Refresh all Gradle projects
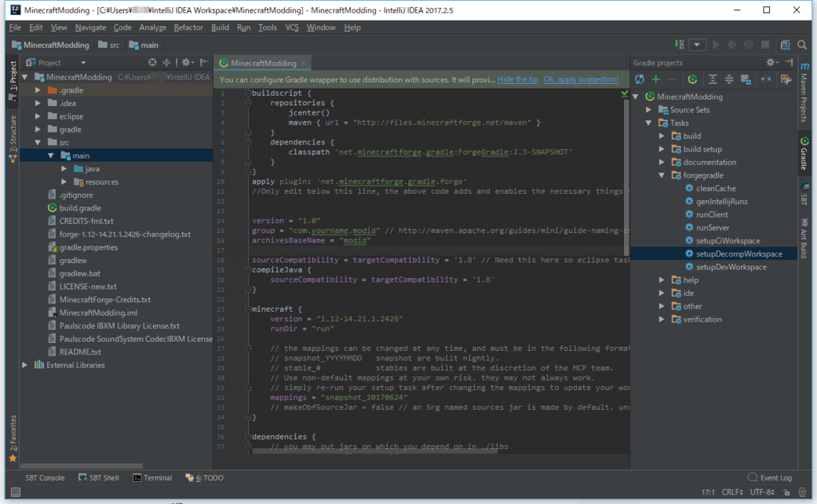The height and width of the screenshot is (504, 817). click(639, 79)
